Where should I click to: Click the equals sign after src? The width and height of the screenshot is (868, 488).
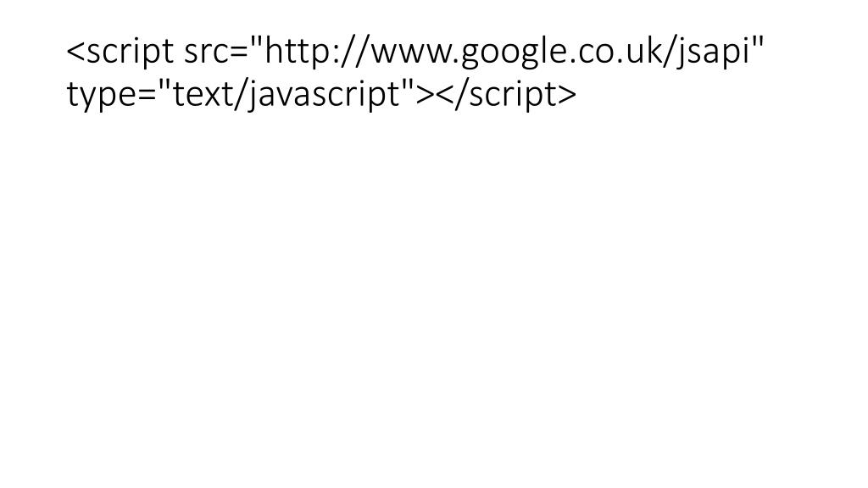click(237, 53)
